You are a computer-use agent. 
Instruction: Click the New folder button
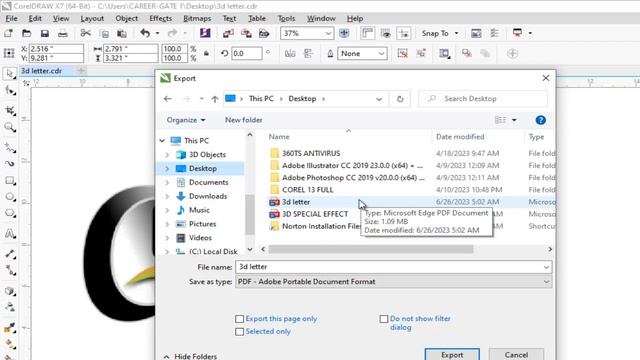244,120
